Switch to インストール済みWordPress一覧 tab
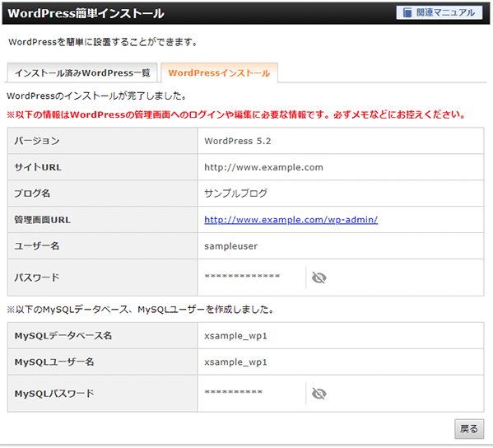Image resolution: width=493 pixels, height=448 pixels. (x=82, y=73)
